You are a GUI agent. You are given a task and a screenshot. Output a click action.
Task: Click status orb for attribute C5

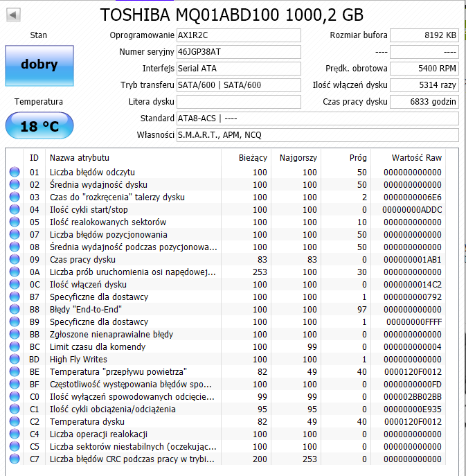tap(15, 446)
